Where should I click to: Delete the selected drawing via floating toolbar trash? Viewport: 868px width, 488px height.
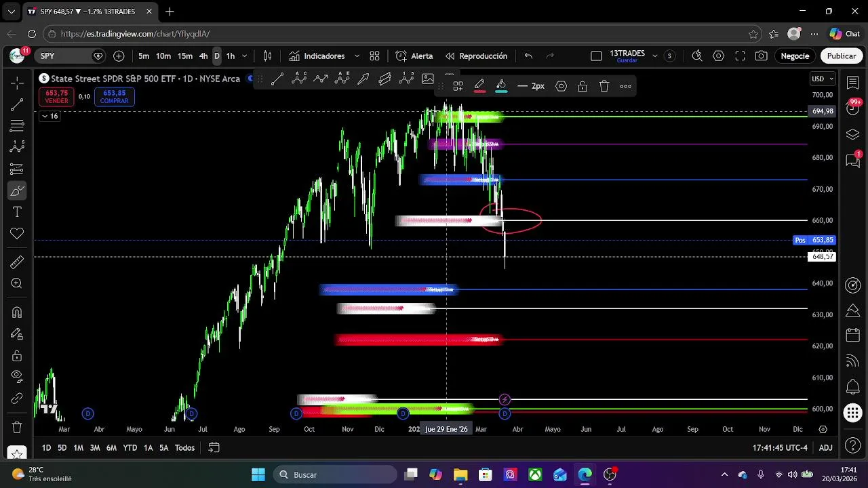pyautogui.click(x=604, y=86)
